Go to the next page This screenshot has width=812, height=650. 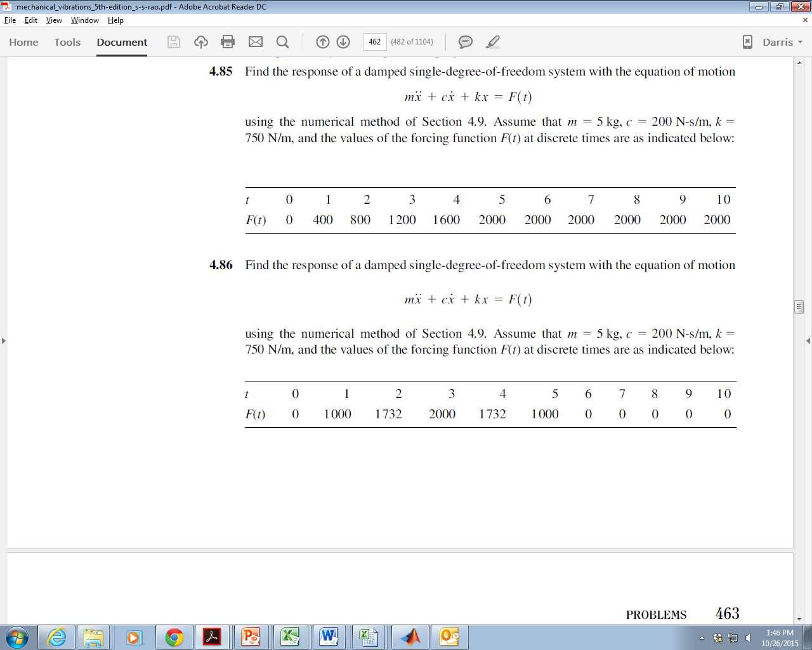343,42
